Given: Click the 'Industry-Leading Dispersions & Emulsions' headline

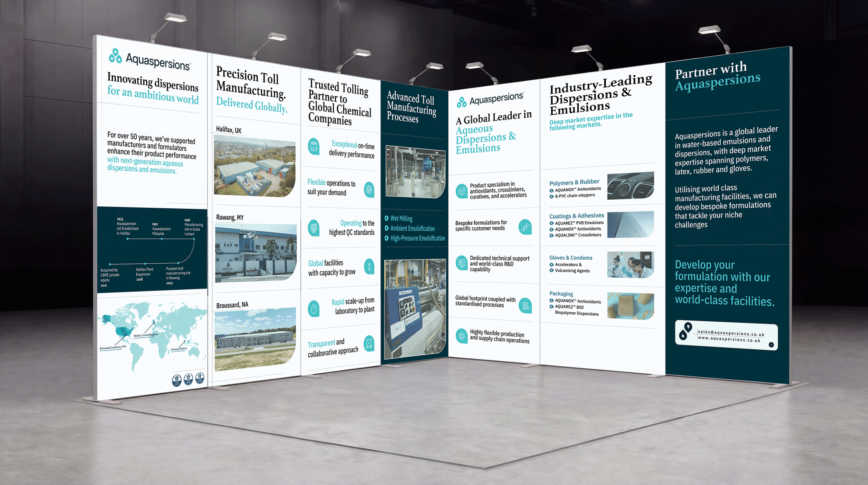Looking at the screenshot, I should pos(601,95).
